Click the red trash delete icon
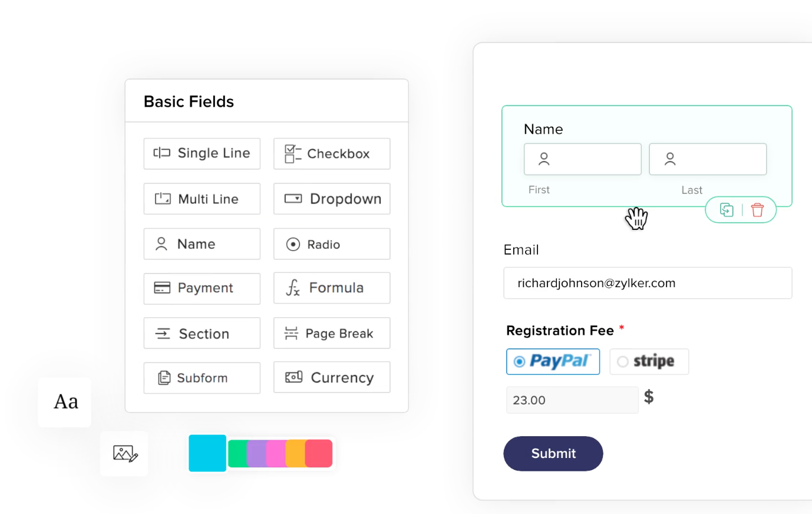The width and height of the screenshot is (812, 514). [757, 210]
